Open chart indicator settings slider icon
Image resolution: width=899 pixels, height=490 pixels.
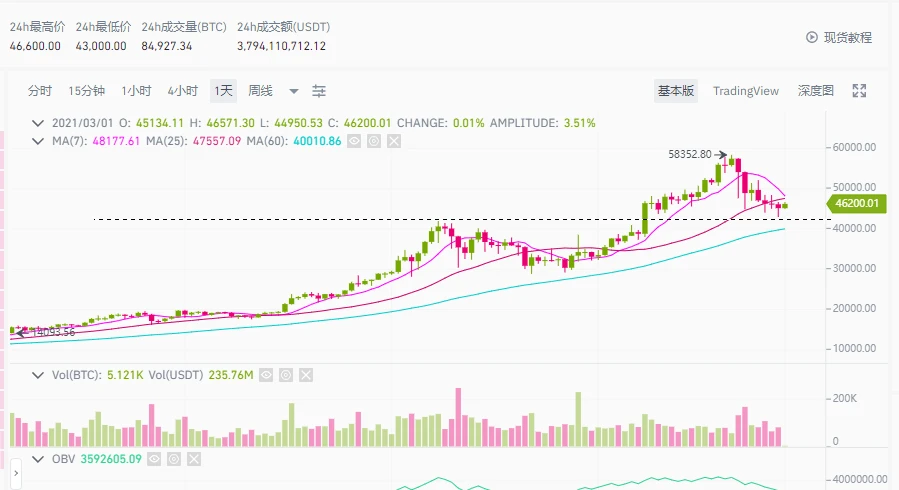[x=319, y=91]
